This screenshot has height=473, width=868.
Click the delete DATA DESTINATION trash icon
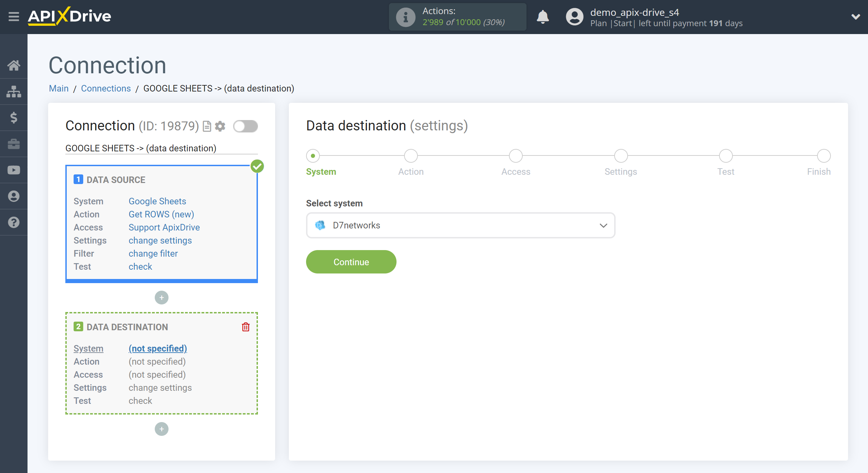[246, 327]
